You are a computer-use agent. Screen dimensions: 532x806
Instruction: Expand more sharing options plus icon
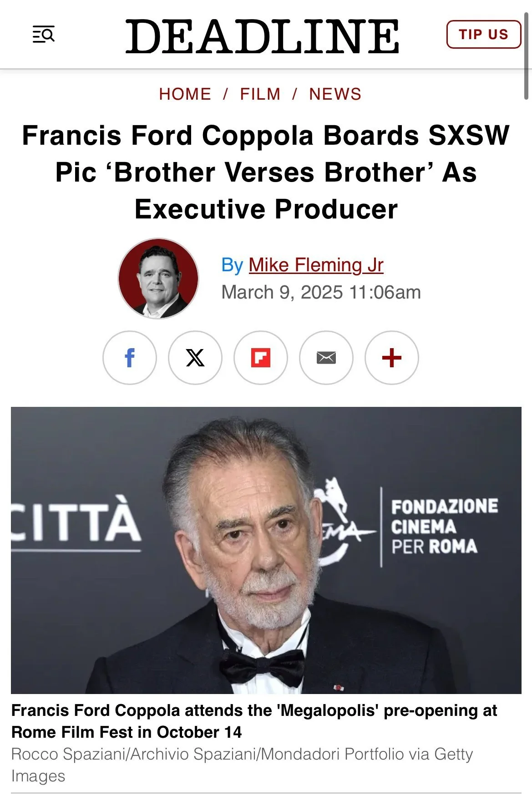point(392,358)
